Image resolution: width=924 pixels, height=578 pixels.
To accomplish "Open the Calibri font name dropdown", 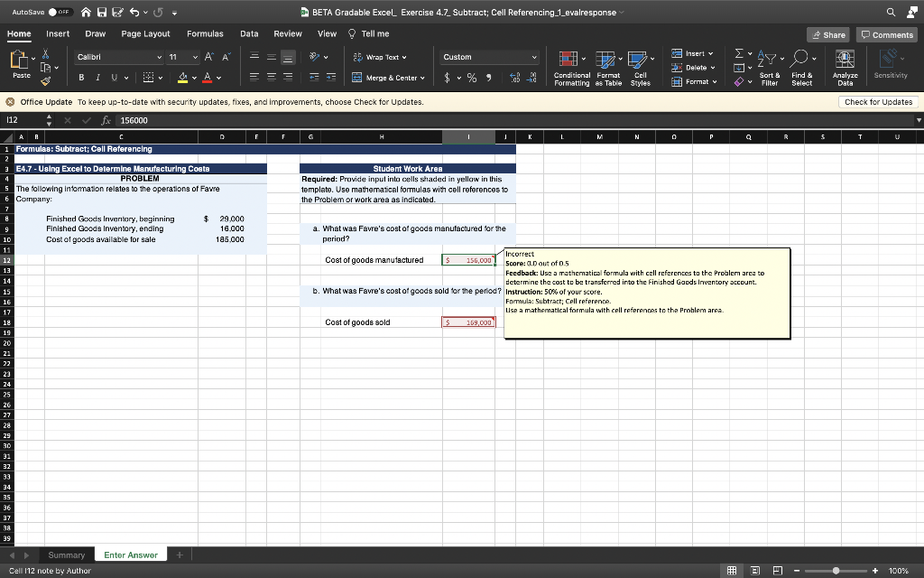I will pyautogui.click(x=159, y=57).
